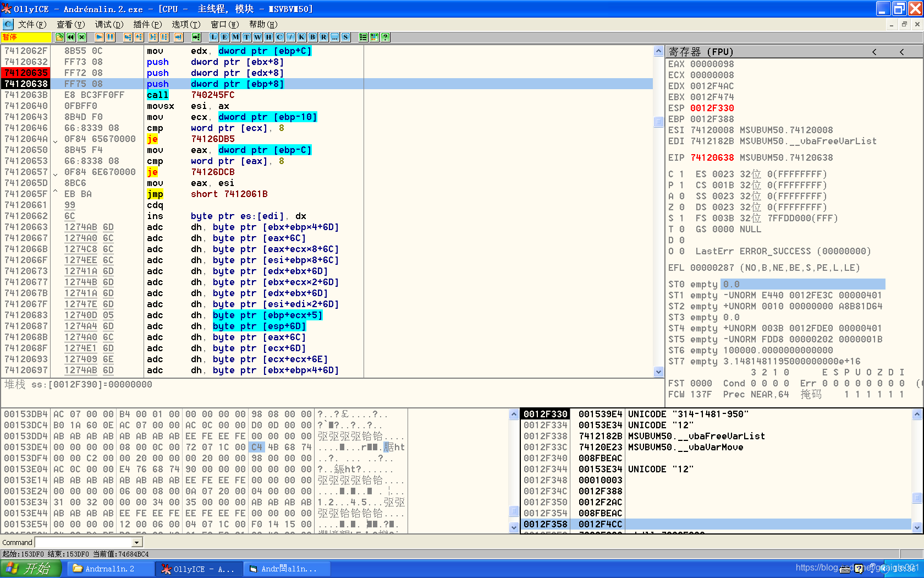Close the debugged program X icon
The image size is (924, 578).
pyautogui.click(x=81, y=37)
